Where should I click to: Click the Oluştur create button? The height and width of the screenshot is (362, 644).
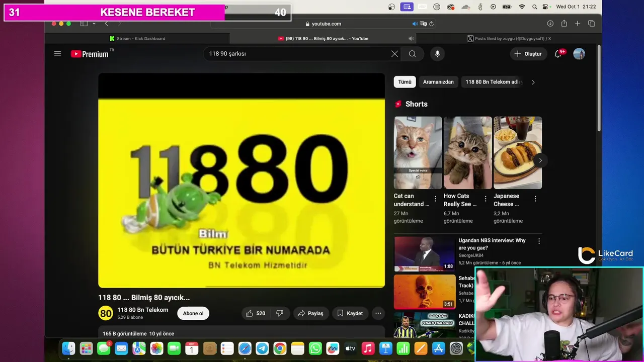pos(528,54)
